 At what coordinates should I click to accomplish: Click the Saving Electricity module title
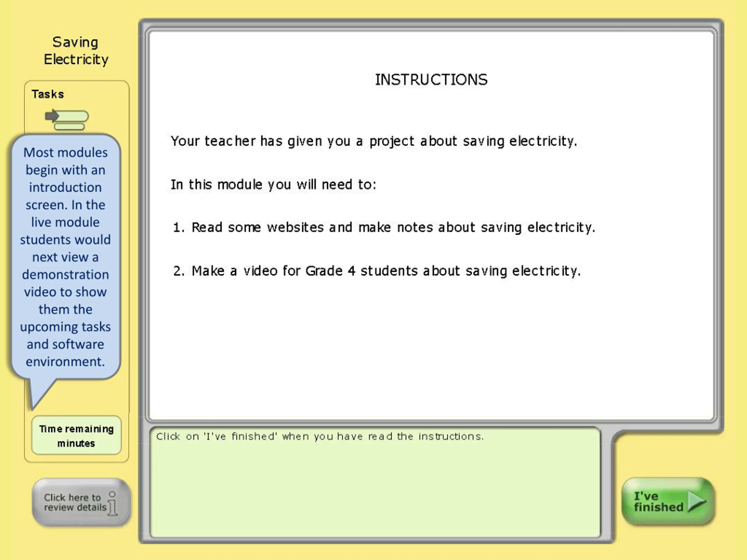(x=76, y=51)
